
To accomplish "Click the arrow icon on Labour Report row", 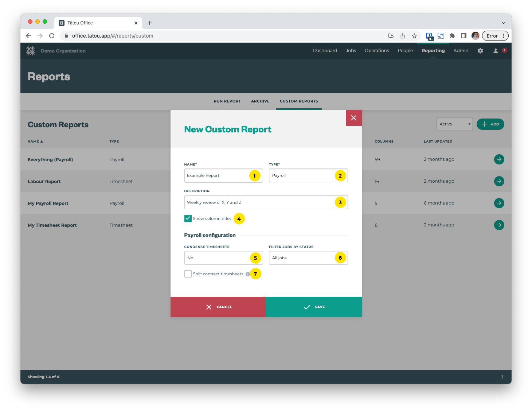I will [x=499, y=181].
